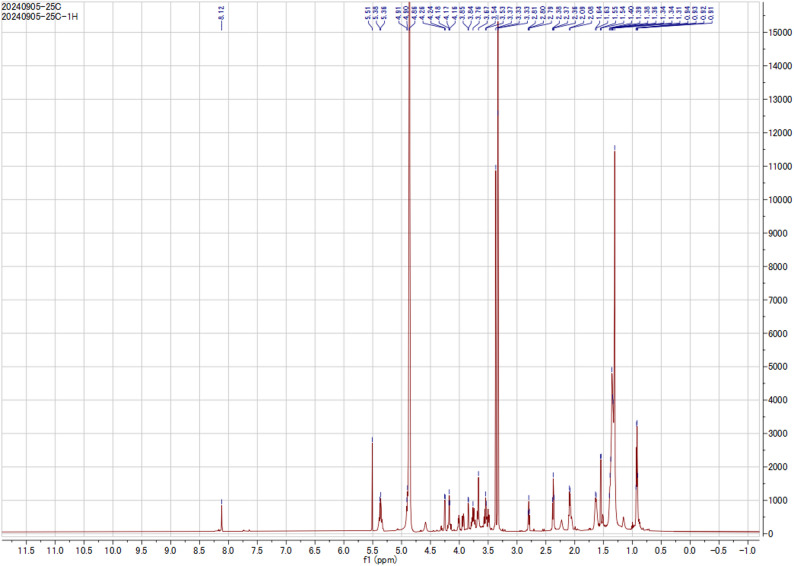Select the 1.31 peak label

point(679,13)
